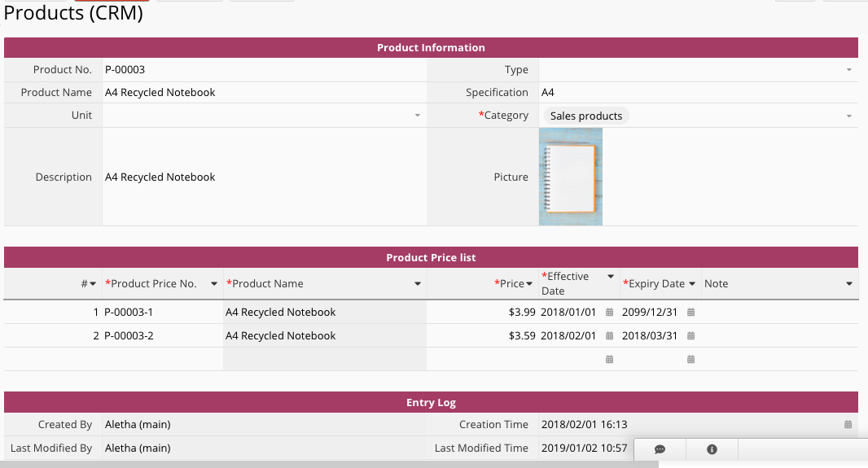868x468 pixels.
Task: Edit the Product No. field P-00003
Action: tap(264, 70)
